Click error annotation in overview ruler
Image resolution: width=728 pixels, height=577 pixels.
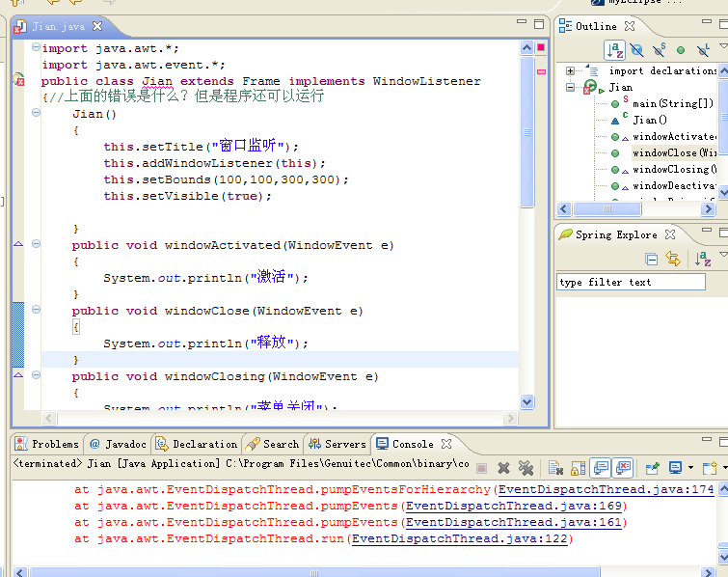click(x=541, y=71)
